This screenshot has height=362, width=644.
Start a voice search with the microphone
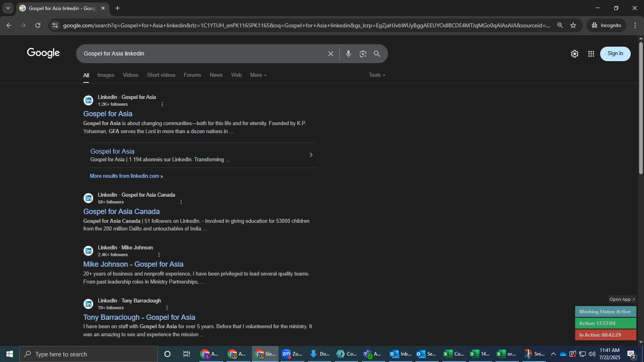pyautogui.click(x=349, y=53)
